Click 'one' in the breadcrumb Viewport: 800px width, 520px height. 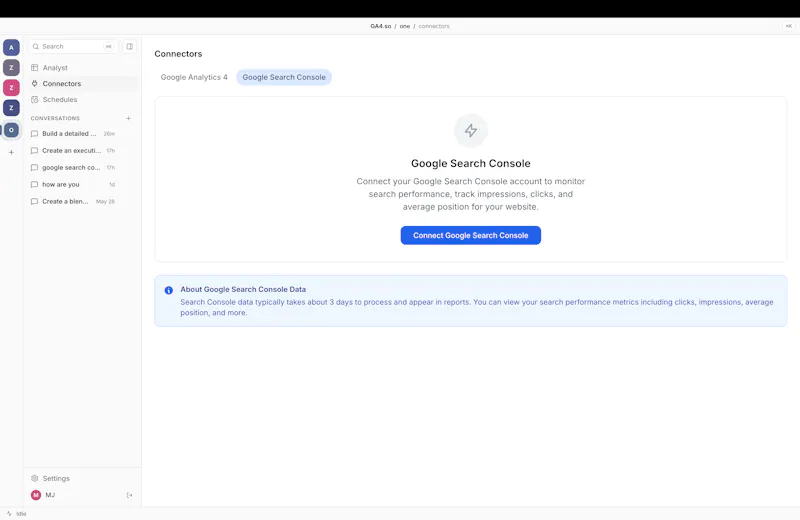tap(405, 26)
